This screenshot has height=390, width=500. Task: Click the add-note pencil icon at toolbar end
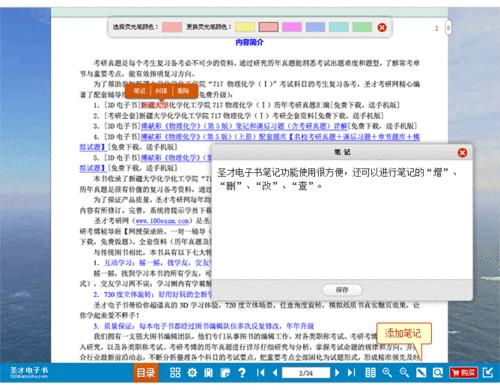tap(488, 372)
